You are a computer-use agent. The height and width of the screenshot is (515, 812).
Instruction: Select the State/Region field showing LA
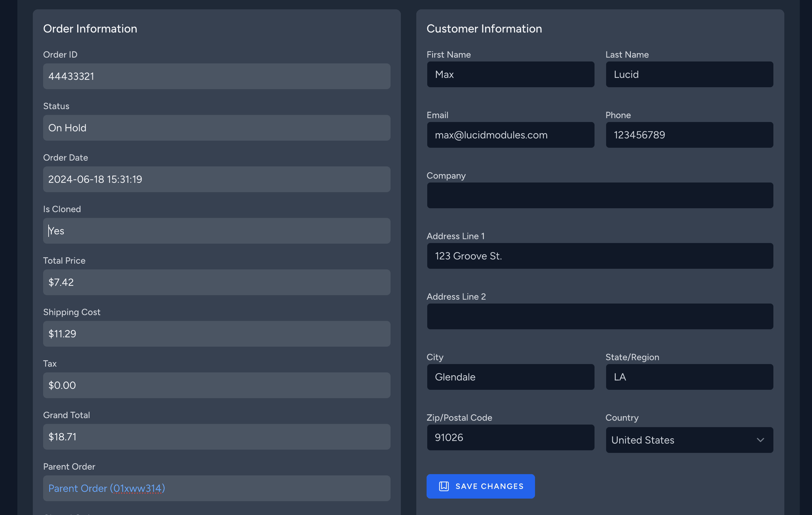pos(689,377)
